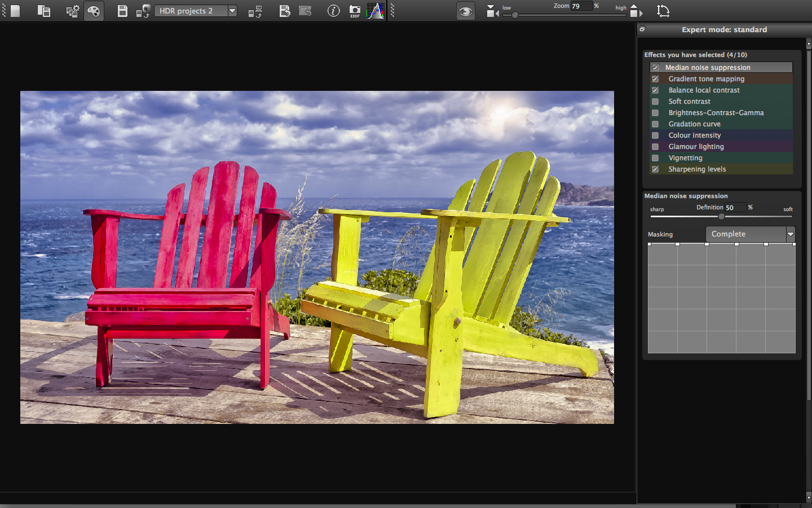Viewport: 812px width, 508px height.
Task: Select Vignetting effect row
Action: click(x=721, y=157)
